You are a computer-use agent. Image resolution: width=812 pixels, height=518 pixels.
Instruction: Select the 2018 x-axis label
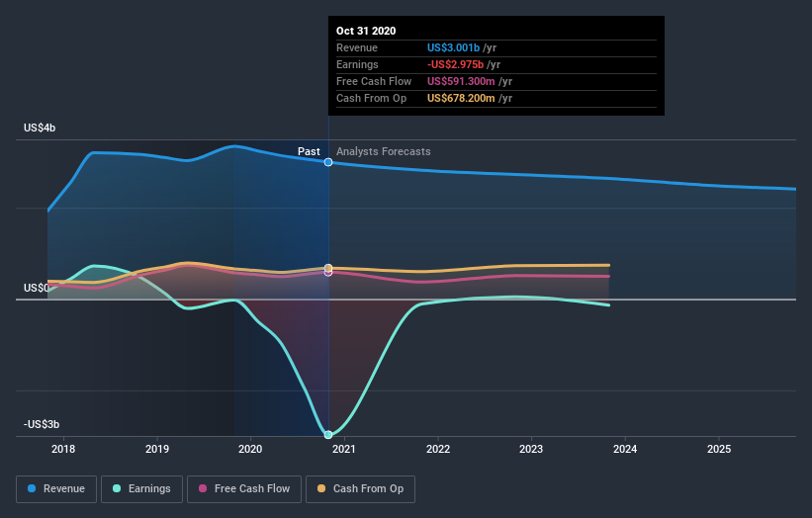click(x=63, y=449)
